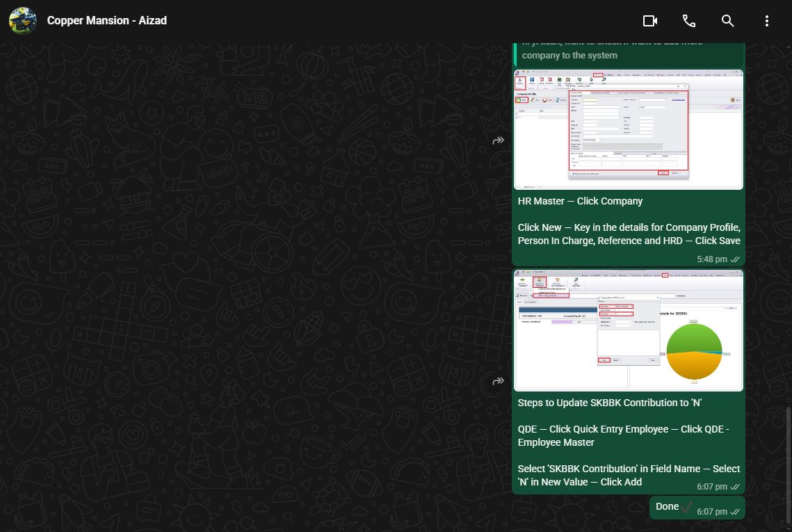
Task: Open the Copper Mansion group profile picture
Action: coord(23,21)
